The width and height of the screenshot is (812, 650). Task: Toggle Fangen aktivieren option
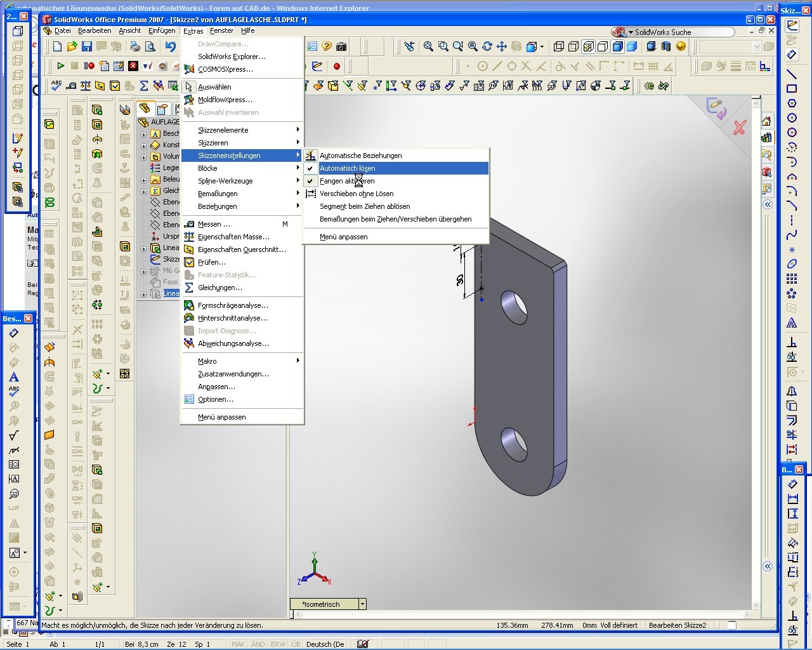click(x=396, y=181)
